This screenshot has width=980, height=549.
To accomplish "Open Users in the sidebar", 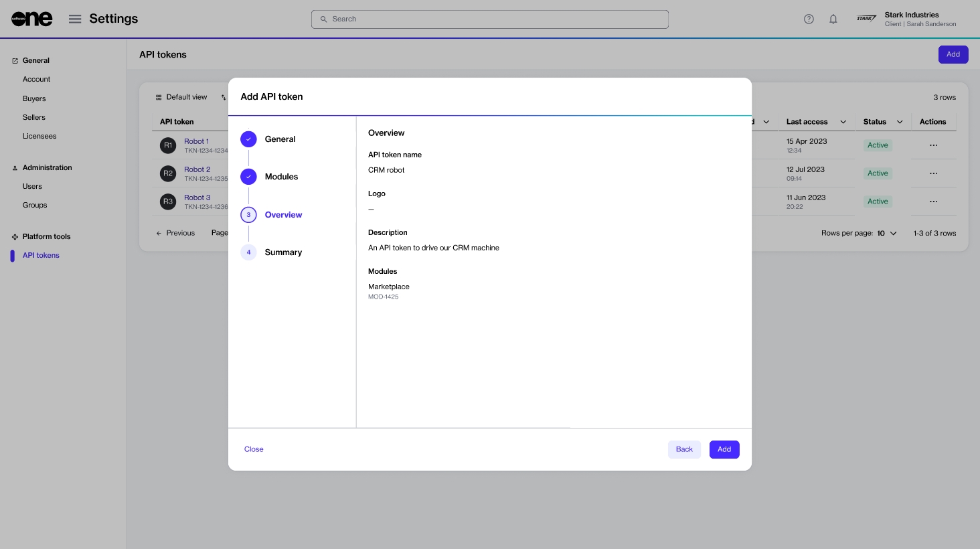I will click(x=32, y=186).
